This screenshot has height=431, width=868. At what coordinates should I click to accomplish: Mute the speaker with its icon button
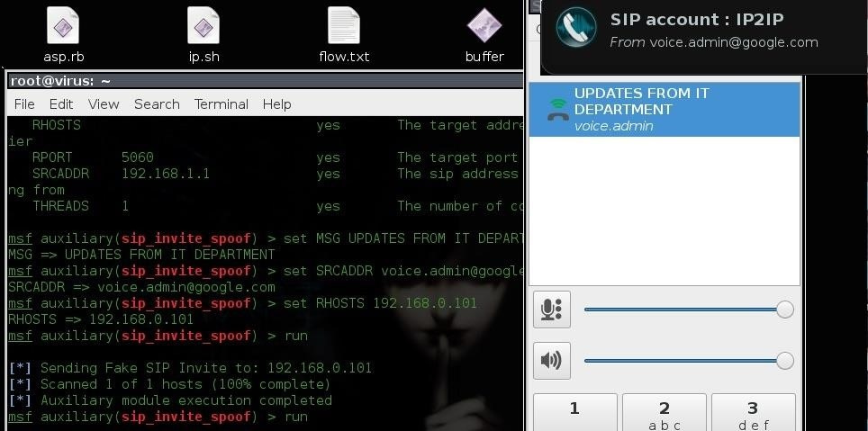click(x=551, y=361)
